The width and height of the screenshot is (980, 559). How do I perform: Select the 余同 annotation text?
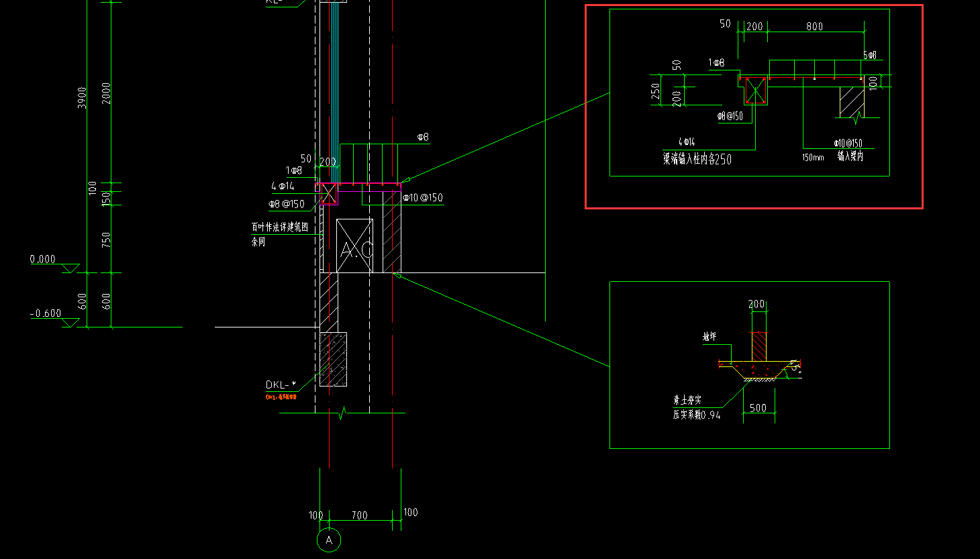[258, 242]
